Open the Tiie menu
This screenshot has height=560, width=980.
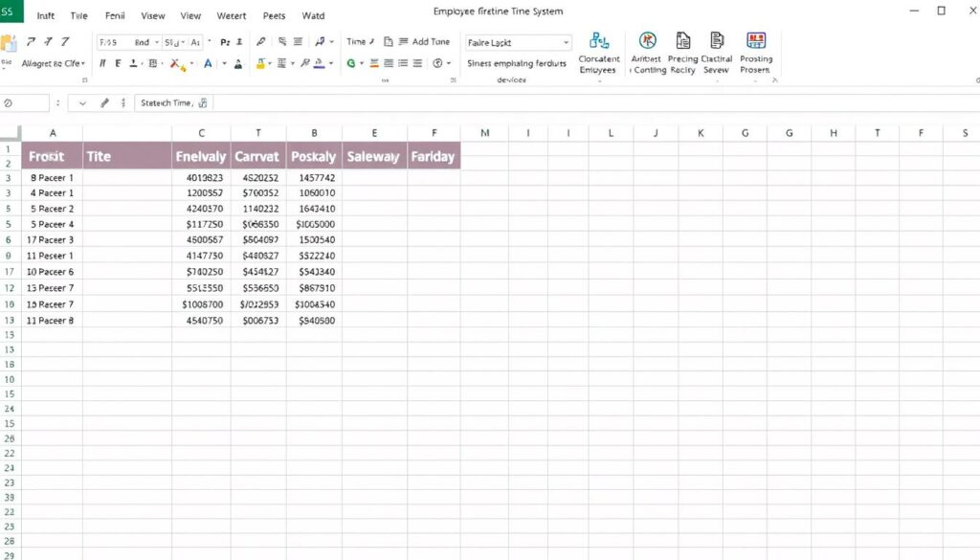coord(78,15)
